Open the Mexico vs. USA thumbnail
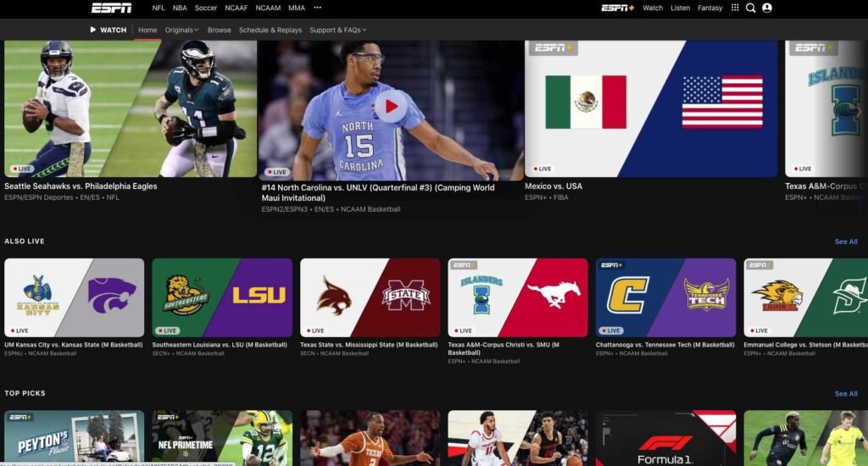The height and width of the screenshot is (466, 868). tap(651, 108)
